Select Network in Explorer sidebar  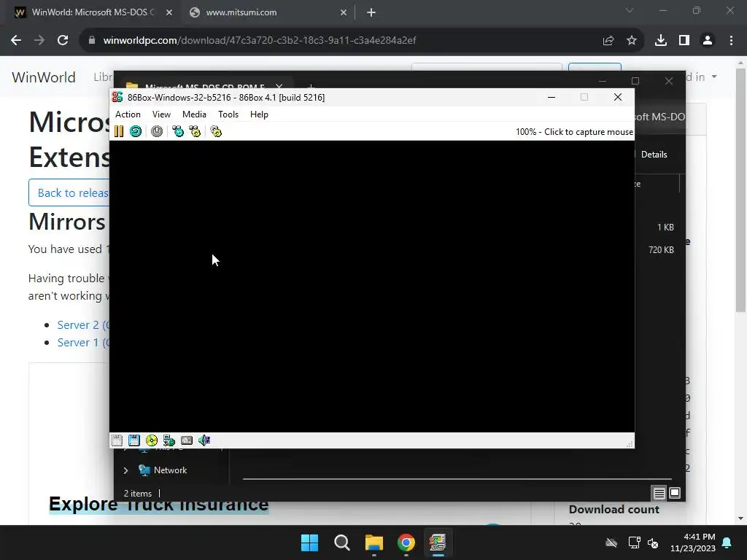click(170, 470)
